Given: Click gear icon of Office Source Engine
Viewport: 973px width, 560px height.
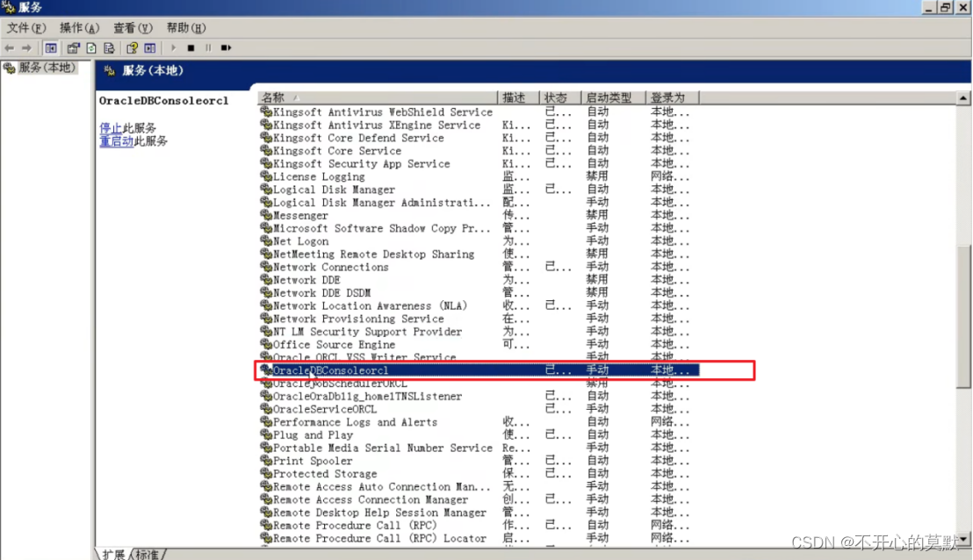Looking at the screenshot, I should click(x=266, y=343).
